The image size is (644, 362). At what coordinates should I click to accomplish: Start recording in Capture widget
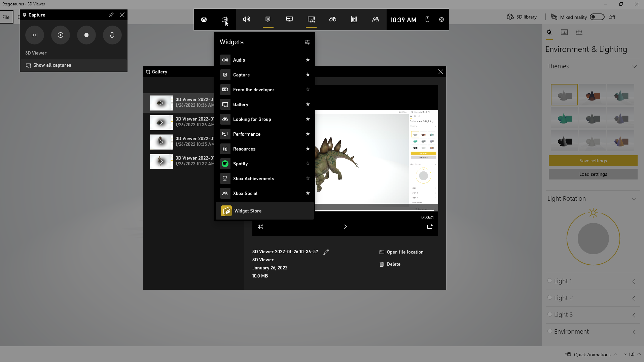(x=86, y=35)
